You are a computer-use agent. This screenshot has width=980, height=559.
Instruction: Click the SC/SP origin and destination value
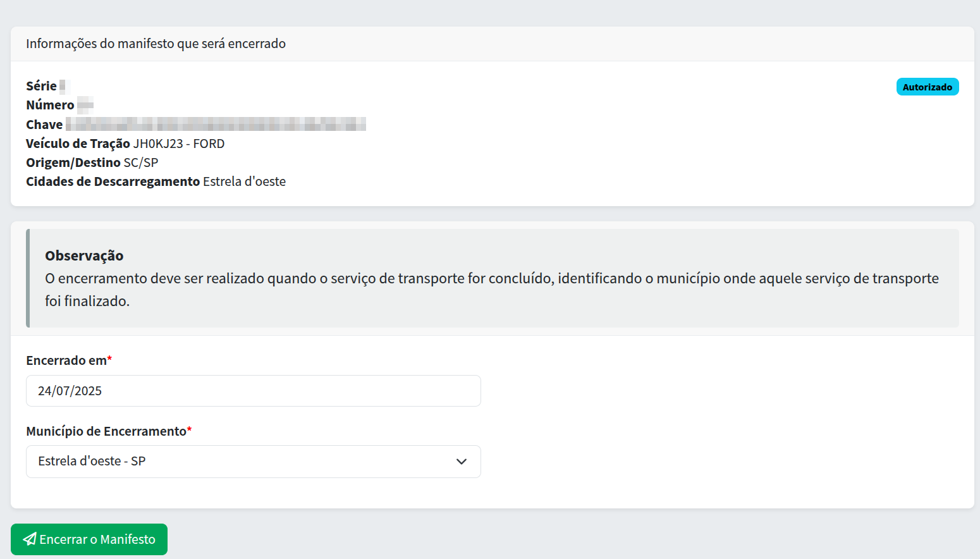tap(141, 163)
